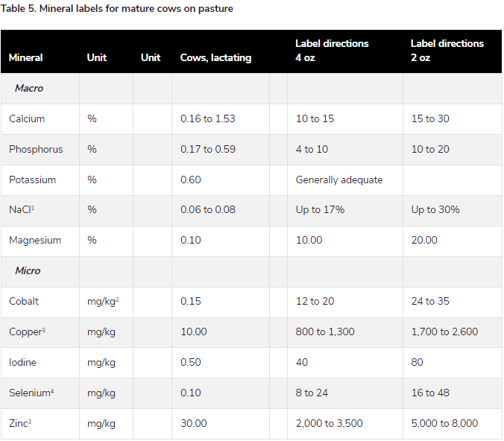The height and width of the screenshot is (441, 504).
Task: Click the "Micro" section label
Action: (x=28, y=271)
